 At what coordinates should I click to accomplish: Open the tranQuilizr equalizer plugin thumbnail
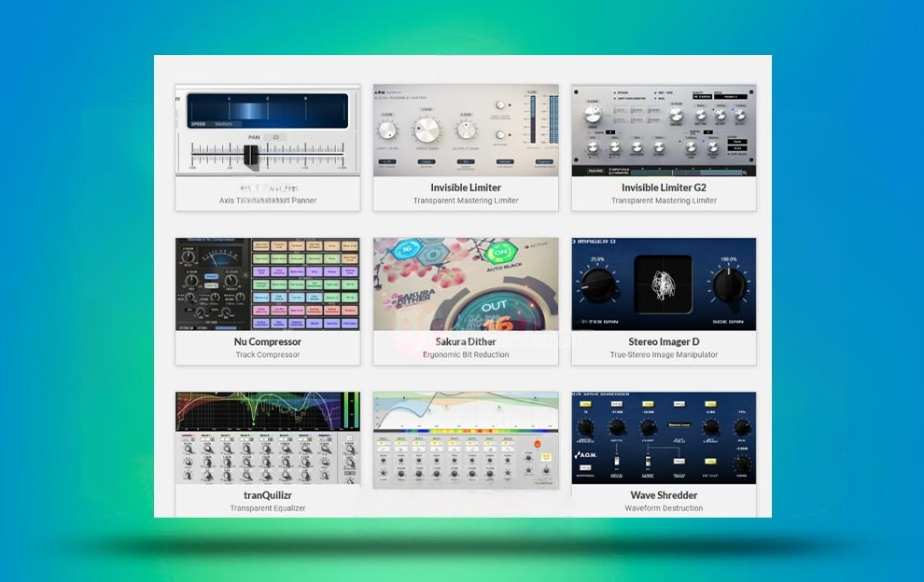click(268, 437)
